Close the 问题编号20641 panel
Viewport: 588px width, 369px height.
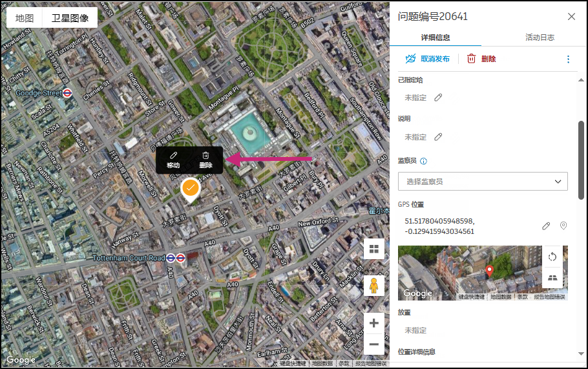pos(571,17)
